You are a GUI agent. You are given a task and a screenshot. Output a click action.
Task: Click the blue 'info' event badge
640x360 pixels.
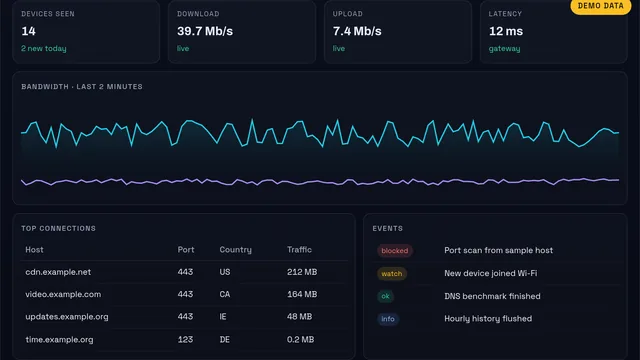pos(388,319)
